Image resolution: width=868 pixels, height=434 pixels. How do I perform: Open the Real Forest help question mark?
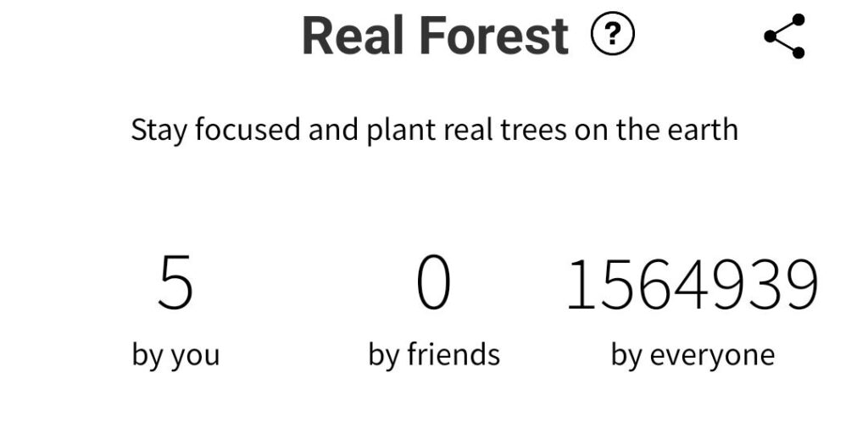coord(612,34)
